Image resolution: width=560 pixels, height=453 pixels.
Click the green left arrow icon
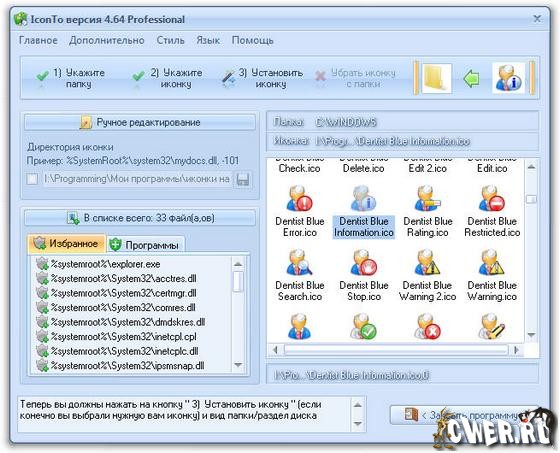[x=471, y=79]
